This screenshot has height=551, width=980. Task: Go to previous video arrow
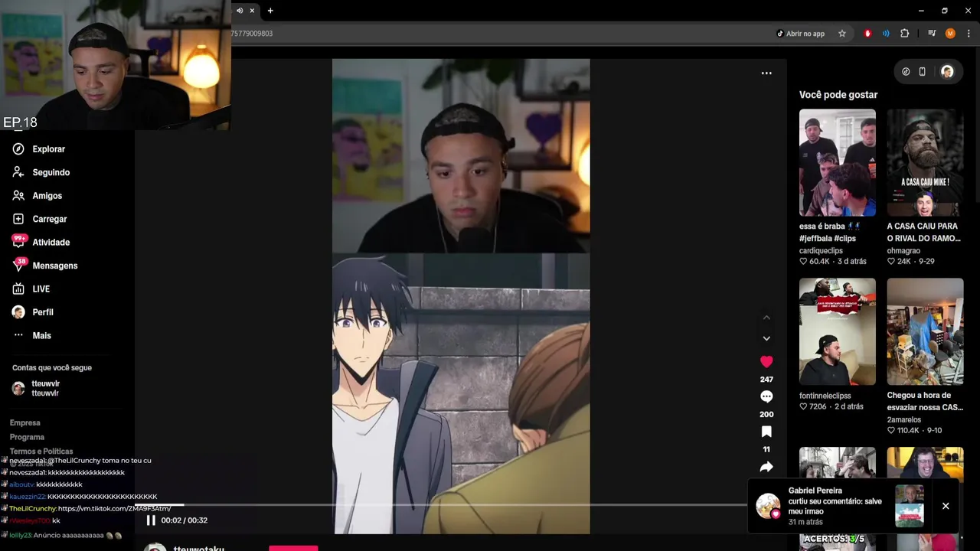[x=766, y=318]
